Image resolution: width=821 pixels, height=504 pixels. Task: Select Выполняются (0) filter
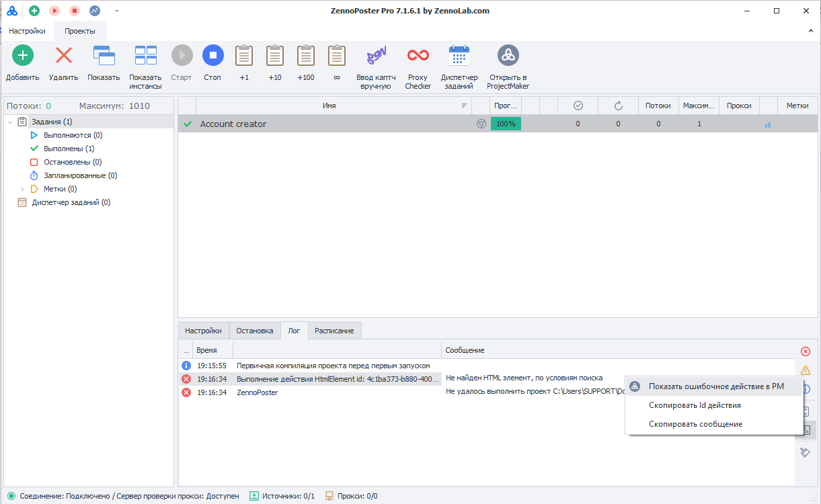[x=73, y=135]
